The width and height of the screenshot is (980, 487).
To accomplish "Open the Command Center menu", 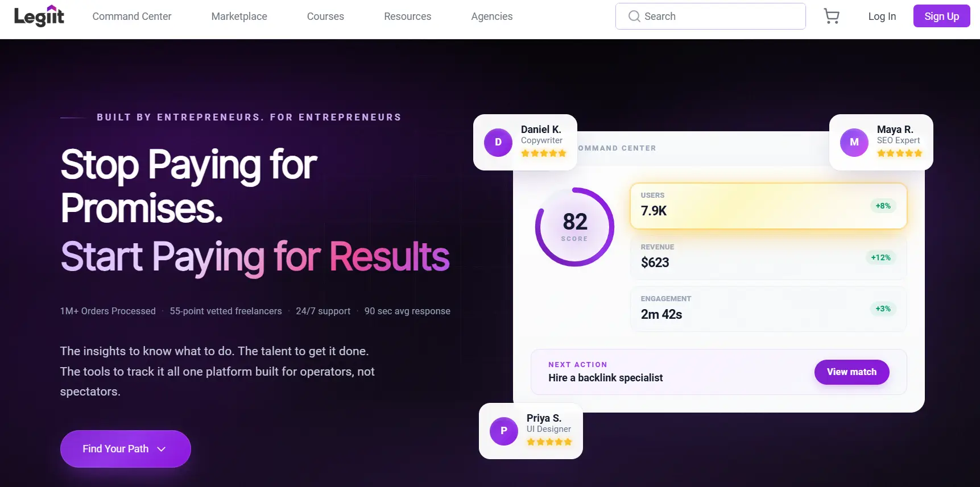I will click(132, 16).
